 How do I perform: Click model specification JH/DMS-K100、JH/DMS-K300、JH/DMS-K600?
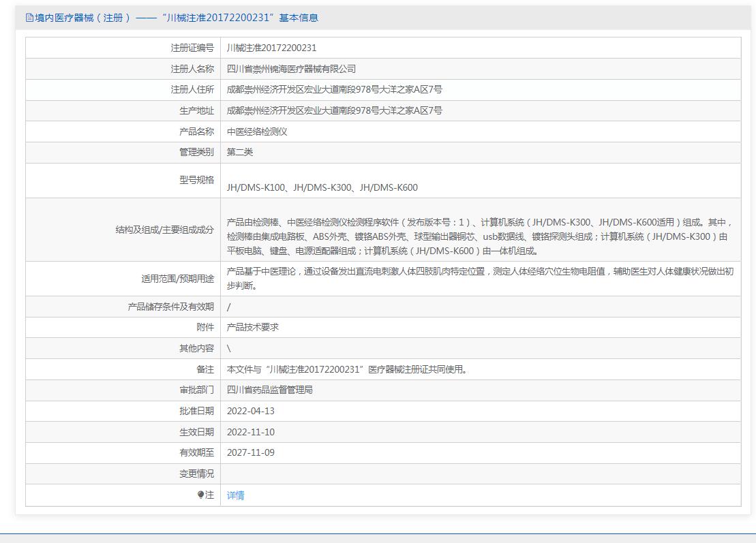322,187
